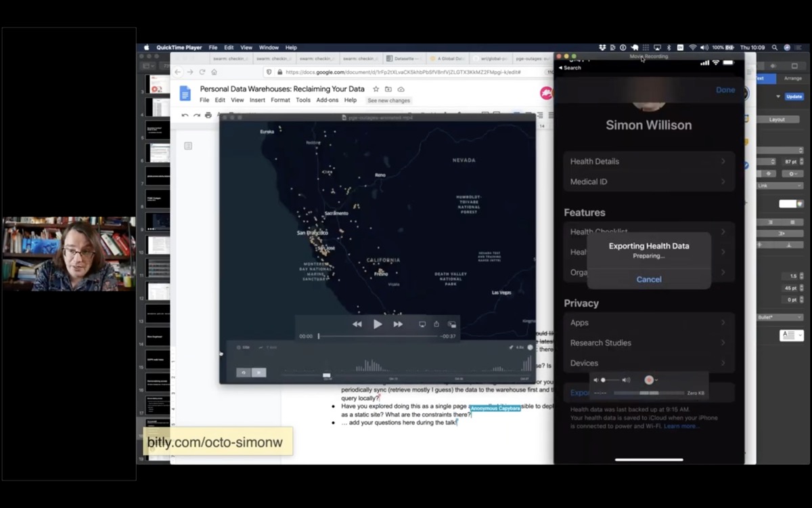Image resolution: width=812 pixels, height=508 pixels.
Task: Click the AirPlay icon in video controls
Action: point(422,324)
